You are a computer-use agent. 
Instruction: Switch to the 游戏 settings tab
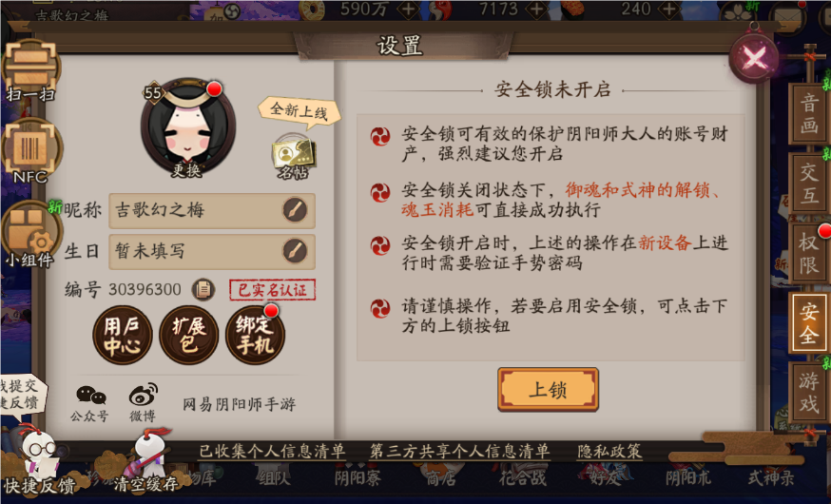808,392
